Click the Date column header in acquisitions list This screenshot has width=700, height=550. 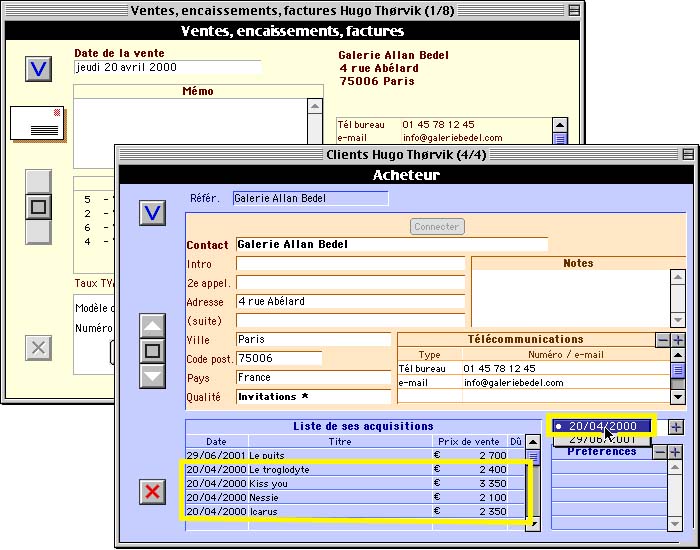coord(217,442)
